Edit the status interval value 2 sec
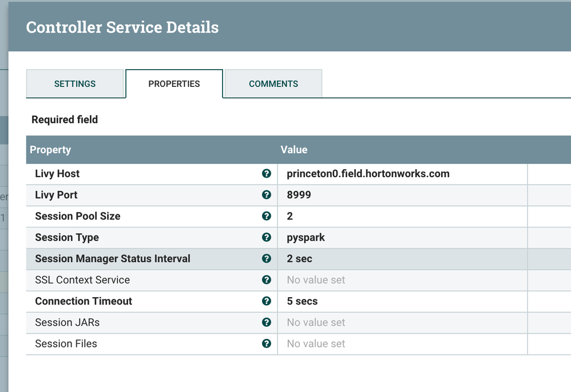Screen dimensions: 571x392 [x=300, y=258]
